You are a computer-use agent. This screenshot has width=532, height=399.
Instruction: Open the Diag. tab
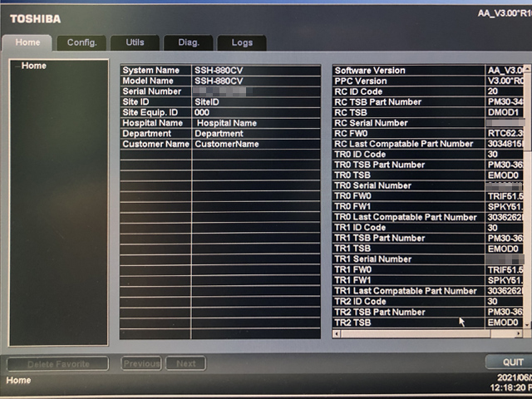click(x=189, y=42)
